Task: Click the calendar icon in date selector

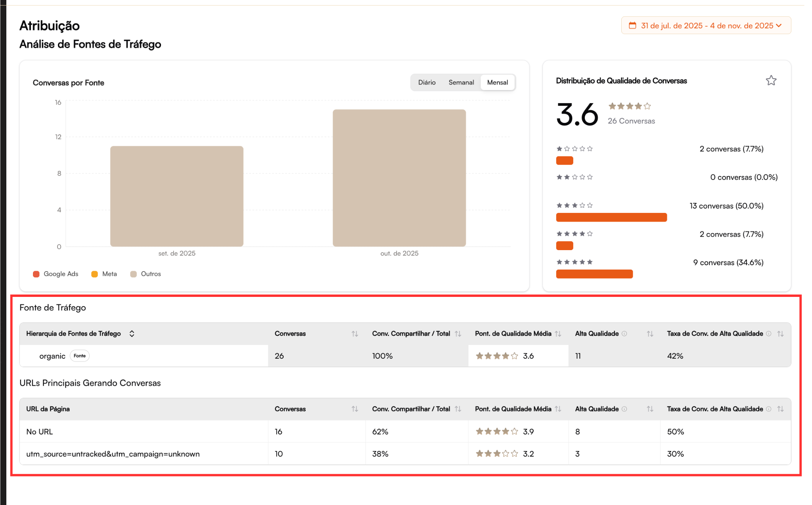Action: (633, 25)
